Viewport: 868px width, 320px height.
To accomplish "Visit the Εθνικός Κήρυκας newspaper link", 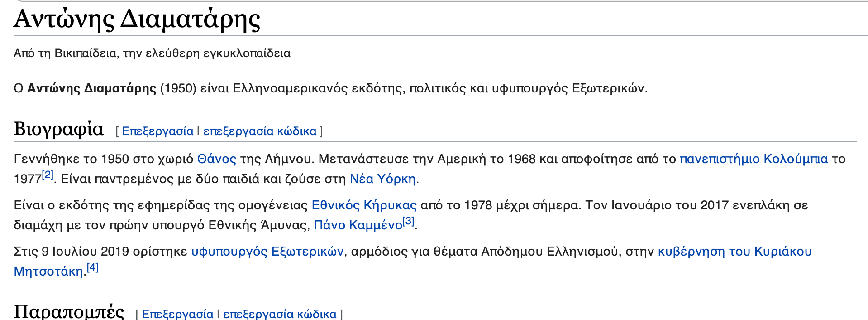I will coord(364,205).
